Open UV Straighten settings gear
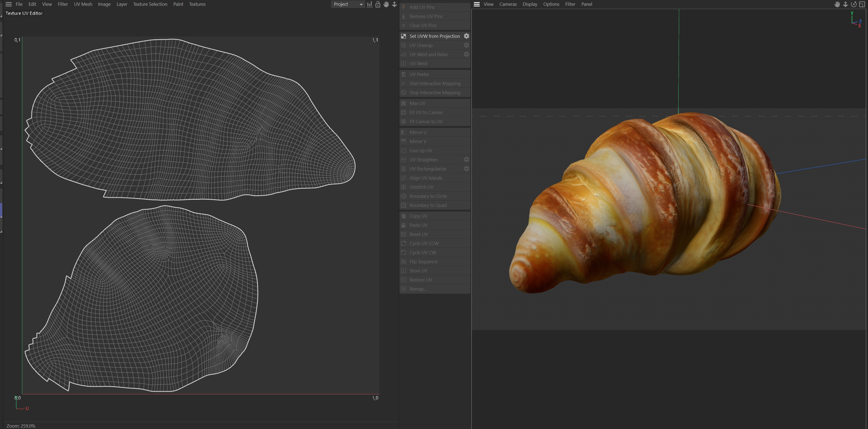 466,159
